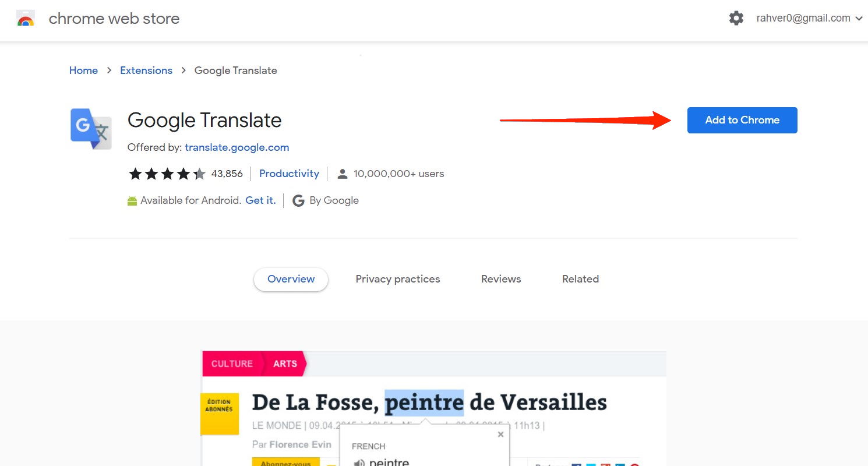Click the Google G logo beside By Google
The image size is (868, 466).
[x=298, y=201]
